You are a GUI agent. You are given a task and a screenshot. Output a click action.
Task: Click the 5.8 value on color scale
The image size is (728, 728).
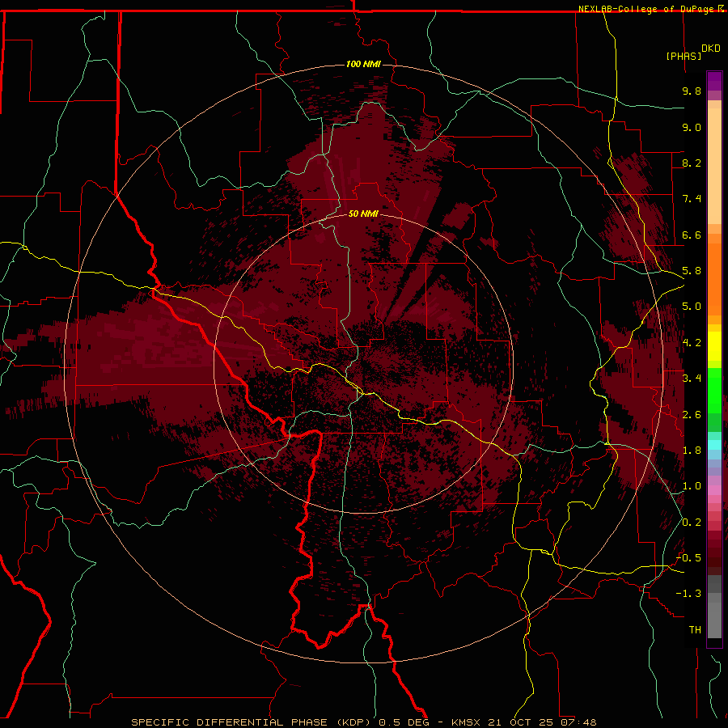[692, 271]
